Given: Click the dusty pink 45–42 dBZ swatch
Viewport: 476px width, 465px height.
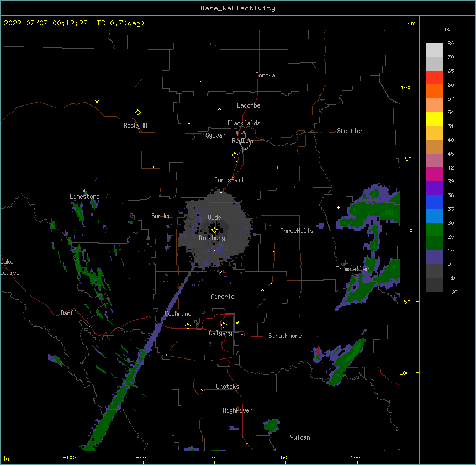Looking at the screenshot, I should click(x=434, y=161).
